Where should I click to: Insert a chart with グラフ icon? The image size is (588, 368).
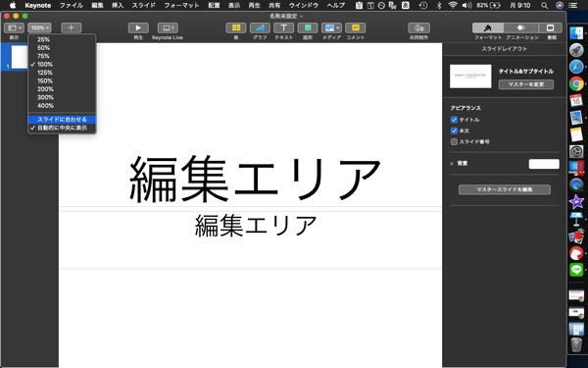pyautogui.click(x=260, y=27)
